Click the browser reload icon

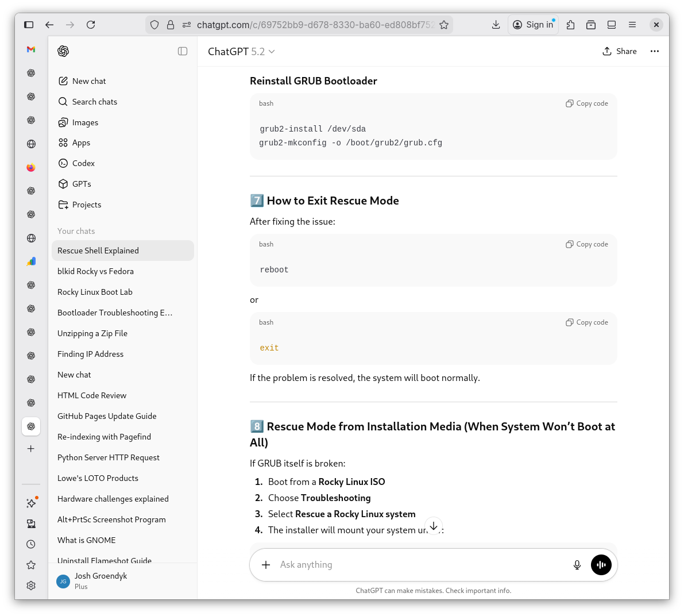[91, 25]
